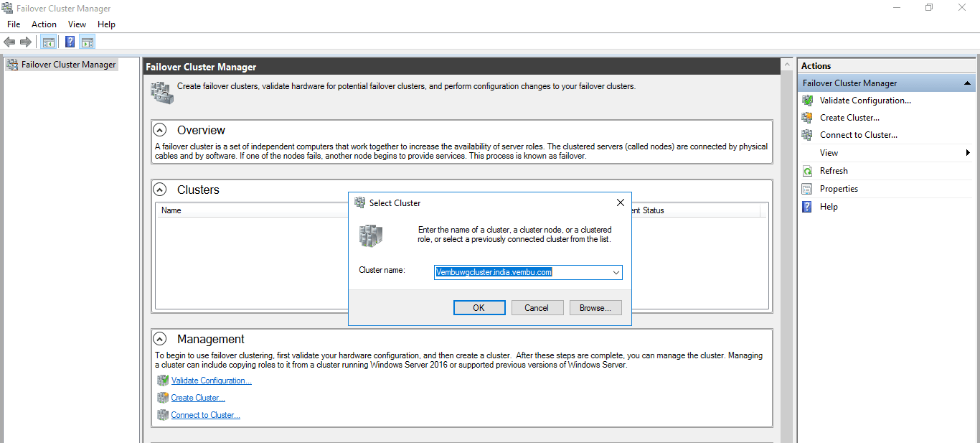Click the 'Cluster name:' label
980x443 pixels.
[x=382, y=270]
